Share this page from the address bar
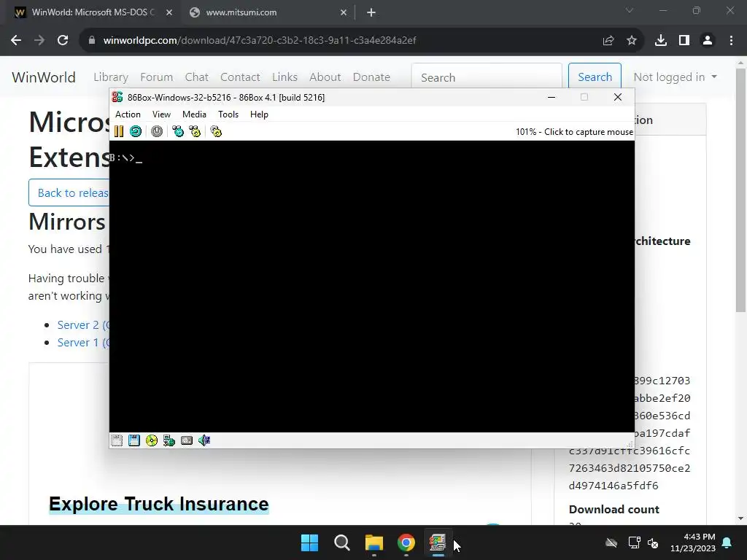 pos(608,41)
